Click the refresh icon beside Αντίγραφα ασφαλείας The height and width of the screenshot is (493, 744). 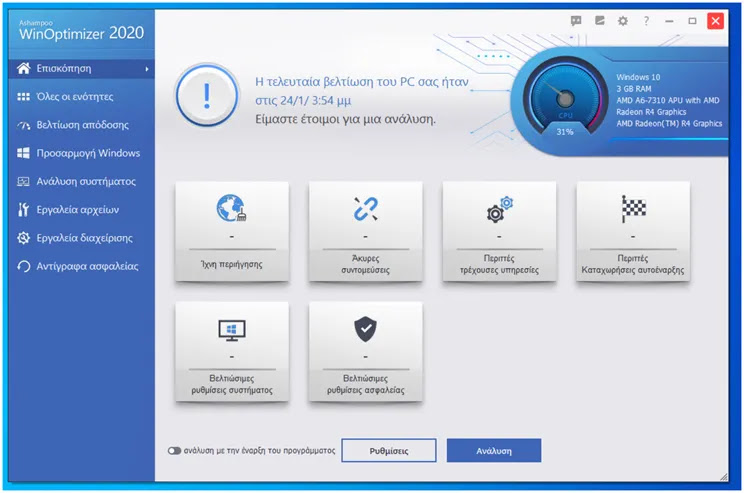tap(23, 266)
